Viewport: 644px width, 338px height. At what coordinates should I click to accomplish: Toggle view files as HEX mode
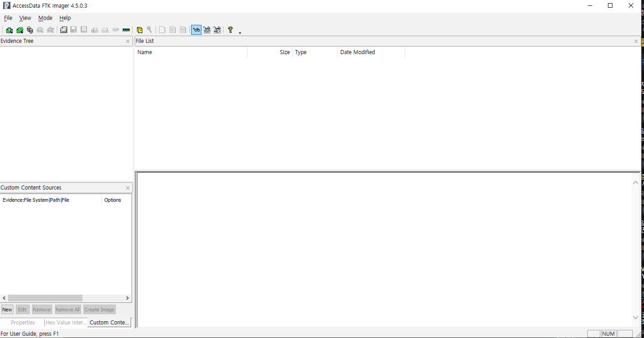point(217,30)
